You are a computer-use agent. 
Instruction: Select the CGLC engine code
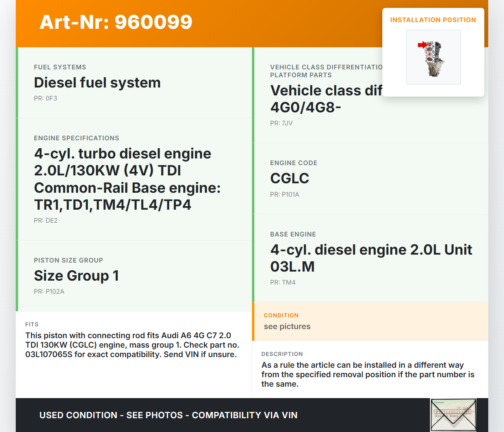[x=289, y=179]
